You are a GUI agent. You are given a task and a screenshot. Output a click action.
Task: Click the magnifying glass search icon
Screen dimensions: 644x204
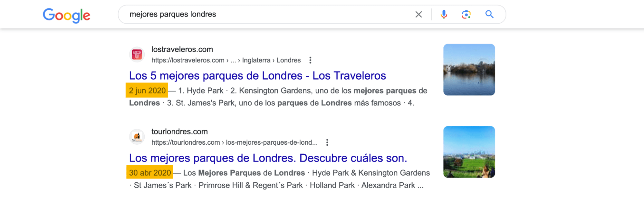click(489, 14)
